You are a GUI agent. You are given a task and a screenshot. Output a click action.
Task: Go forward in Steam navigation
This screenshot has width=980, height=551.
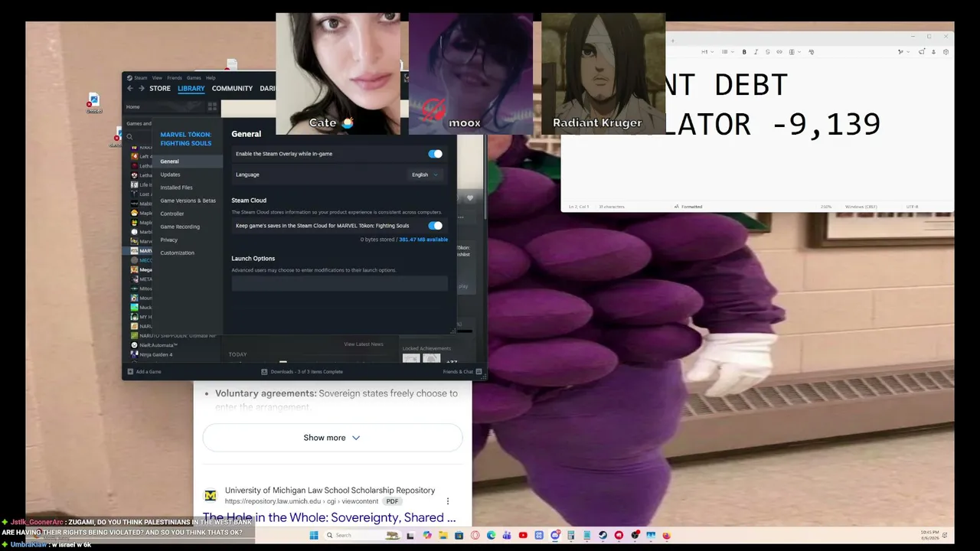pos(141,89)
